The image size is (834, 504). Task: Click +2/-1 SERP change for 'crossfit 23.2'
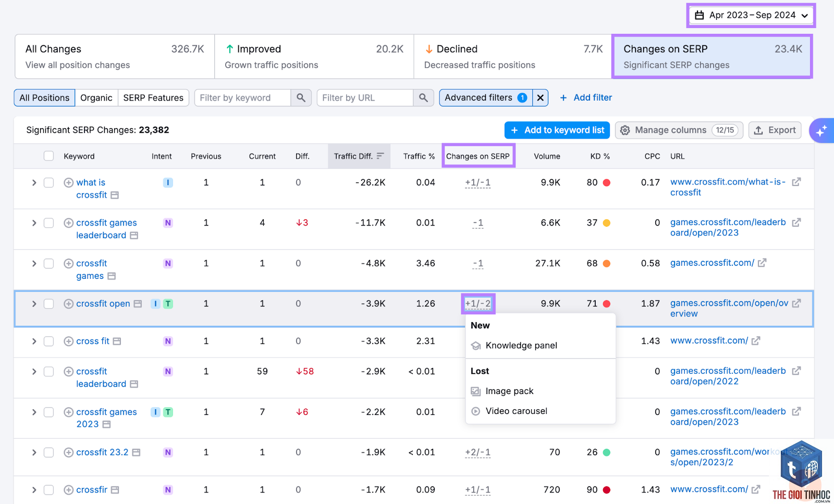478,452
